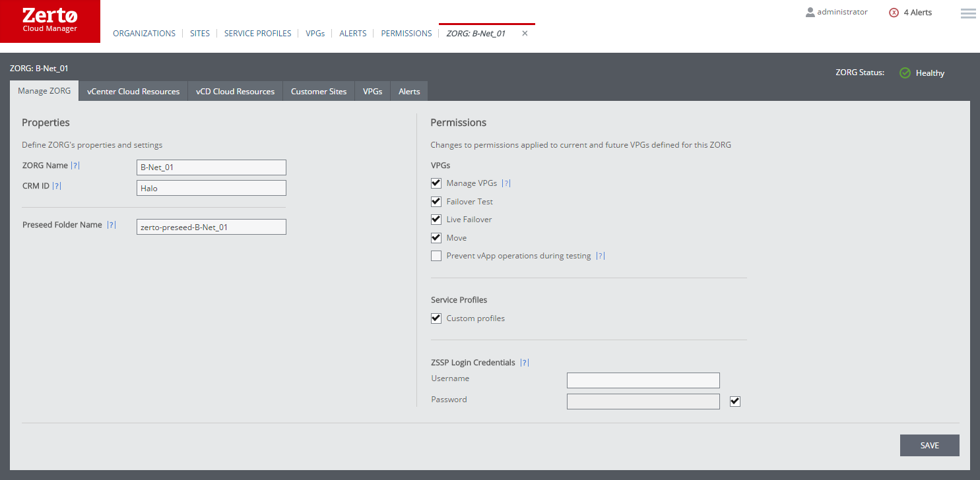The width and height of the screenshot is (980, 480).
Task: Open help icon next to CRM ID
Action: 57,187
